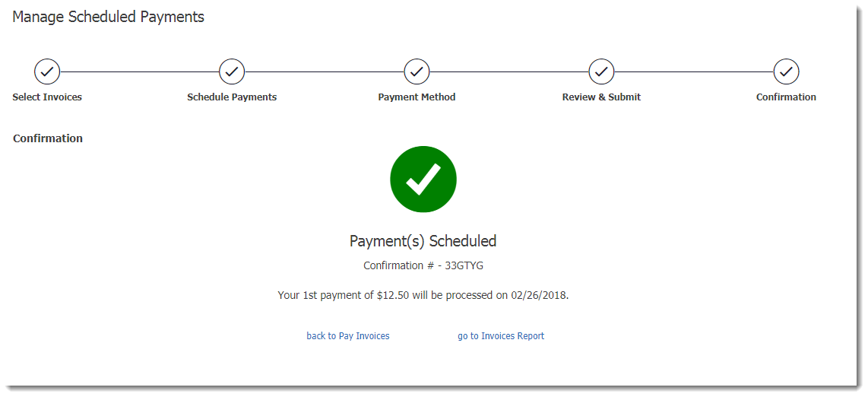
Task: Click the Manage Scheduled Payments page title
Action: click(x=109, y=17)
